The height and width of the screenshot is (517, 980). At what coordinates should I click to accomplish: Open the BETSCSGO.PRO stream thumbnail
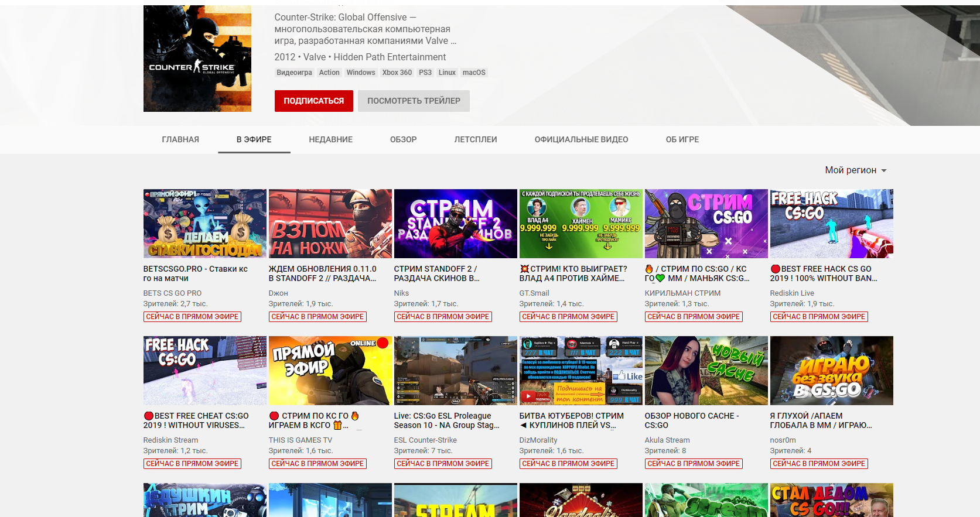tap(204, 224)
